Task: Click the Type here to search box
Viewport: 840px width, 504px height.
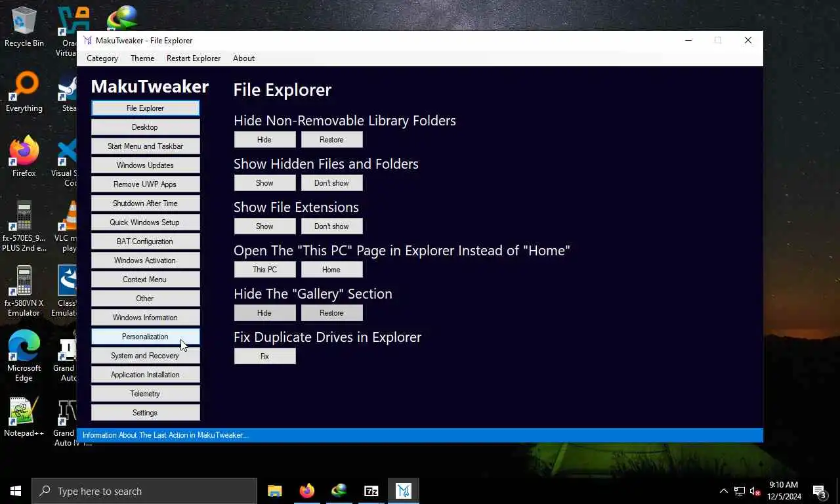Action: pyautogui.click(x=144, y=491)
